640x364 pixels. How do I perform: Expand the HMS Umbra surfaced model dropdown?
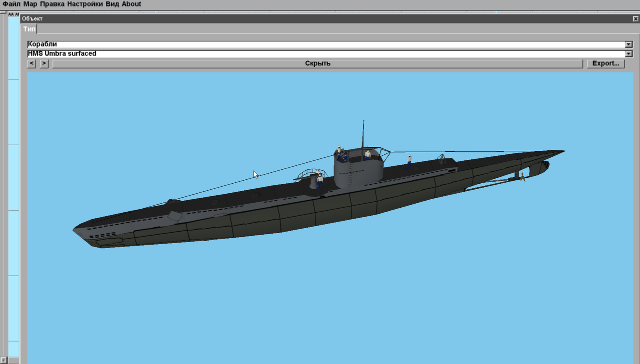(628, 53)
